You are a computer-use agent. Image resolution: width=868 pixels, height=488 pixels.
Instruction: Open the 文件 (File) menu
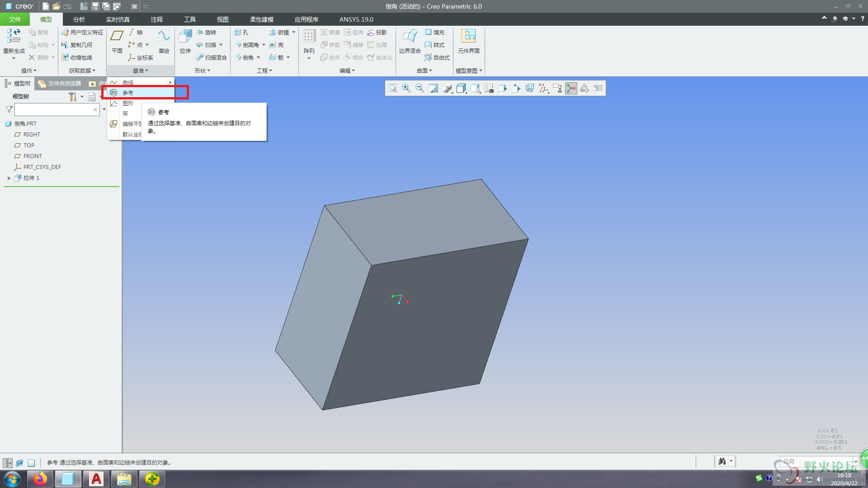[x=14, y=19]
